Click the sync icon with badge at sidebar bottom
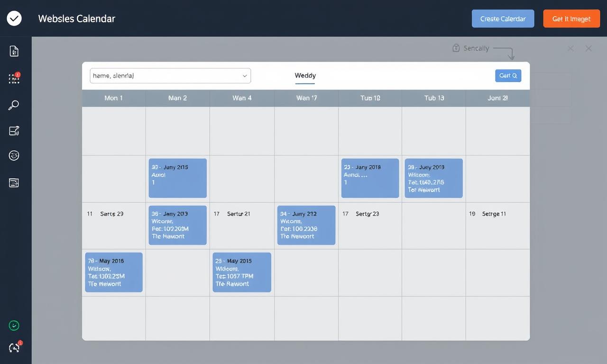 tap(14, 347)
